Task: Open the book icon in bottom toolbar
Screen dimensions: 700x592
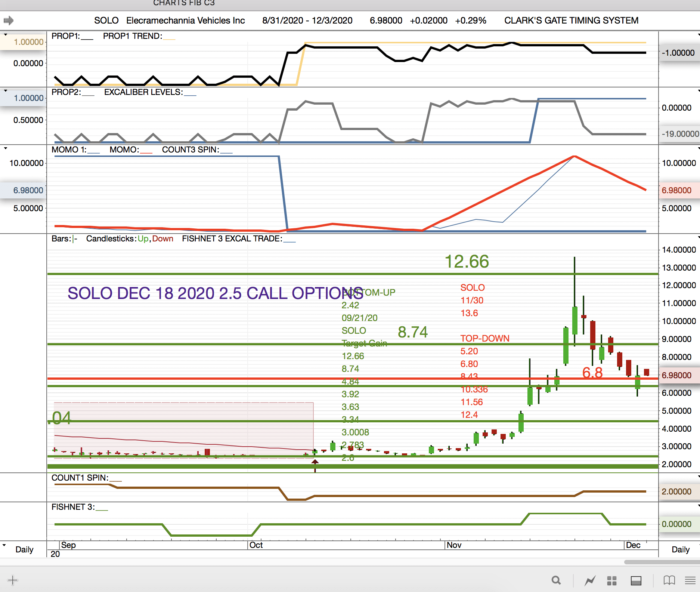Action: pos(669,580)
